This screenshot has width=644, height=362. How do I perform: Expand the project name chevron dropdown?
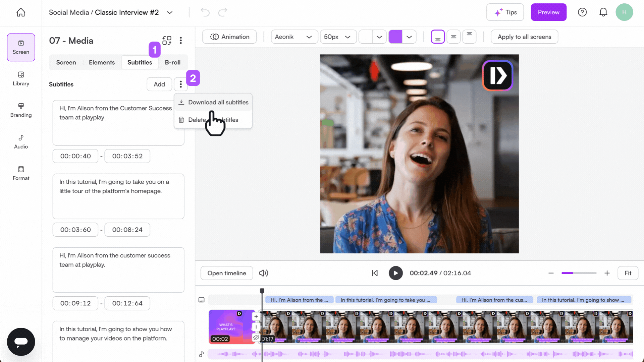(170, 12)
